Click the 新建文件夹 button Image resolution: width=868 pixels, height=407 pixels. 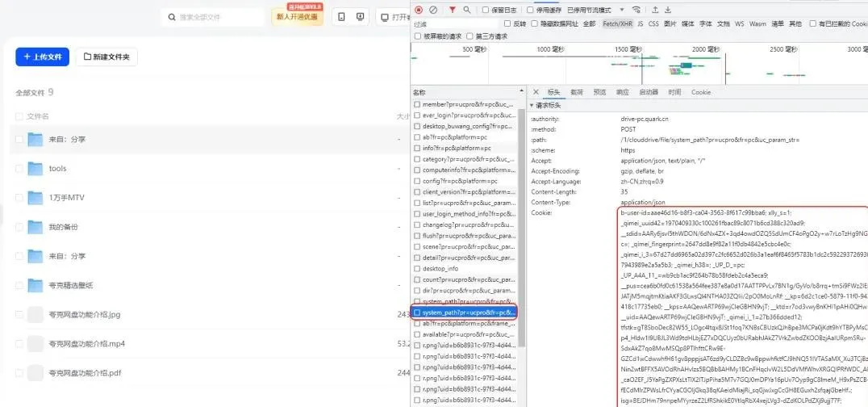[x=106, y=57]
